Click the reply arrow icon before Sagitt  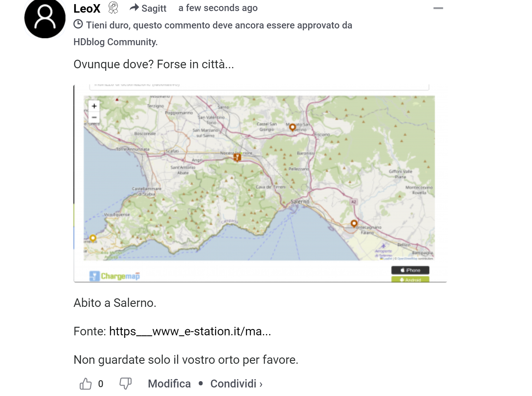click(x=134, y=8)
